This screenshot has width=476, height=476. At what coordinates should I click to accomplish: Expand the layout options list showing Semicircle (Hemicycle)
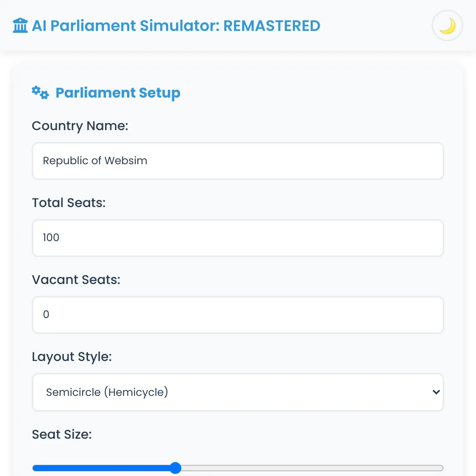237,392
